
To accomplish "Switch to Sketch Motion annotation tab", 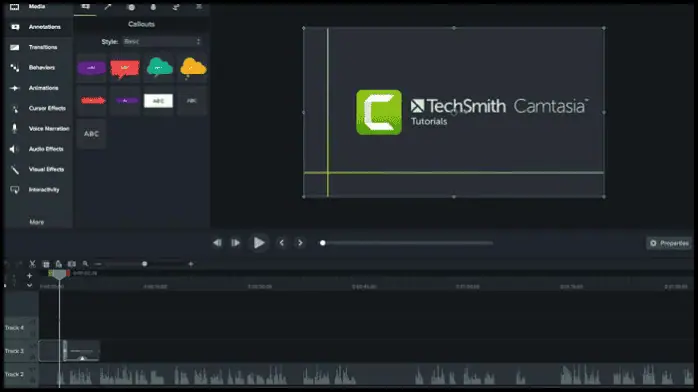I will [176, 7].
